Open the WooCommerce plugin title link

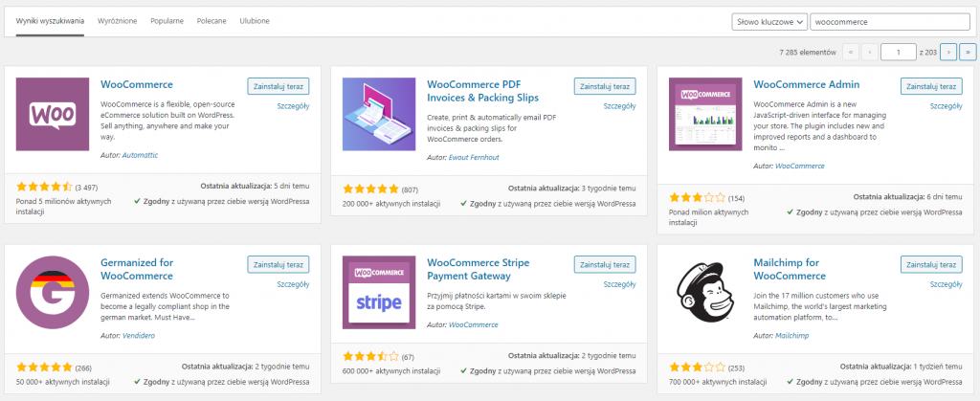click(137, 84)
